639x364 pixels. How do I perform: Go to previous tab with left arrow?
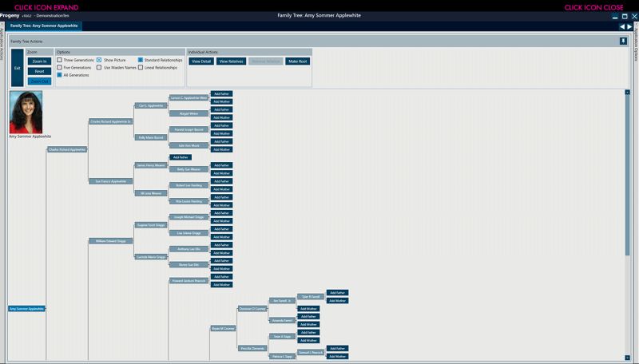pyautogui.click(x=622, y=26)
